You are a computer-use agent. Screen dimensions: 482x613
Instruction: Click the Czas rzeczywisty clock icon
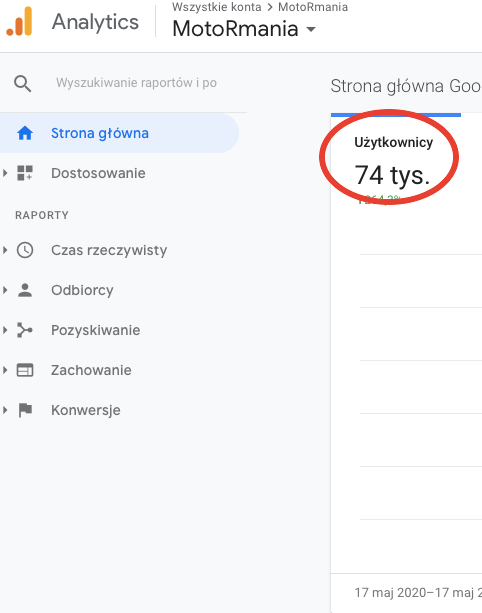coord(25,250)
